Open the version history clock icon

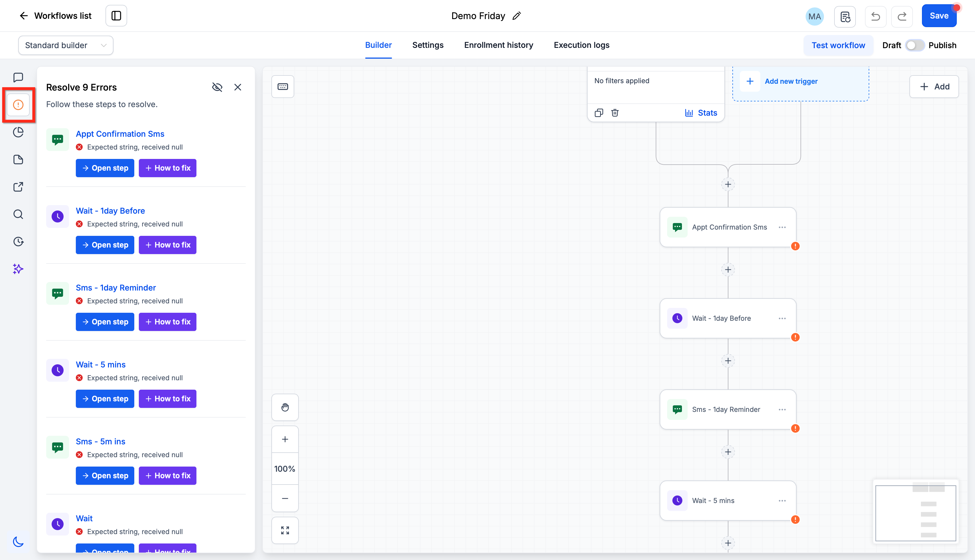[18, 242]
